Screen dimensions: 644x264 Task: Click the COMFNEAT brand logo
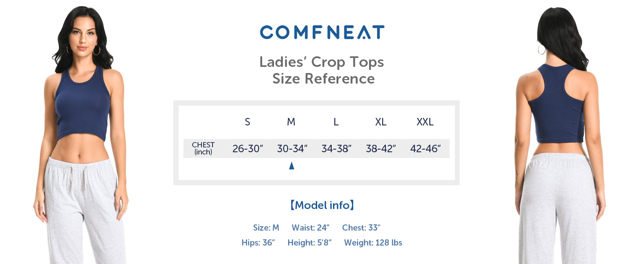click(322, 33)
